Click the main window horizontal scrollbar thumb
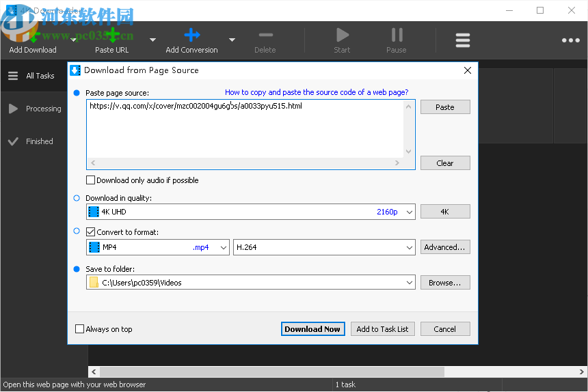Screen dimensions: 588x392 click(x=272, y=372)
